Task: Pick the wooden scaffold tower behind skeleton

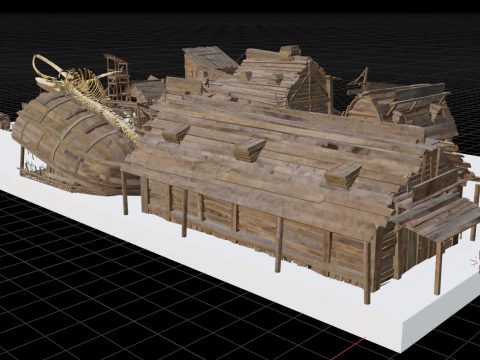Action: pos(117,78)
